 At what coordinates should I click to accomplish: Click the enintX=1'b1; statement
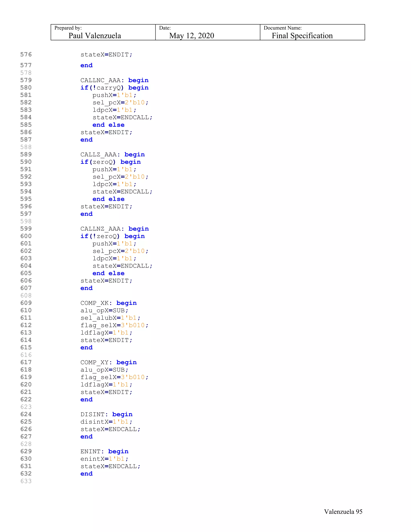104,459
